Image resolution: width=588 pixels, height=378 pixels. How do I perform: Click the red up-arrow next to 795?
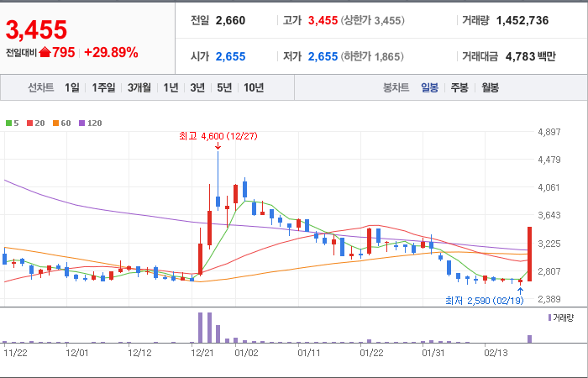(45, 52)
